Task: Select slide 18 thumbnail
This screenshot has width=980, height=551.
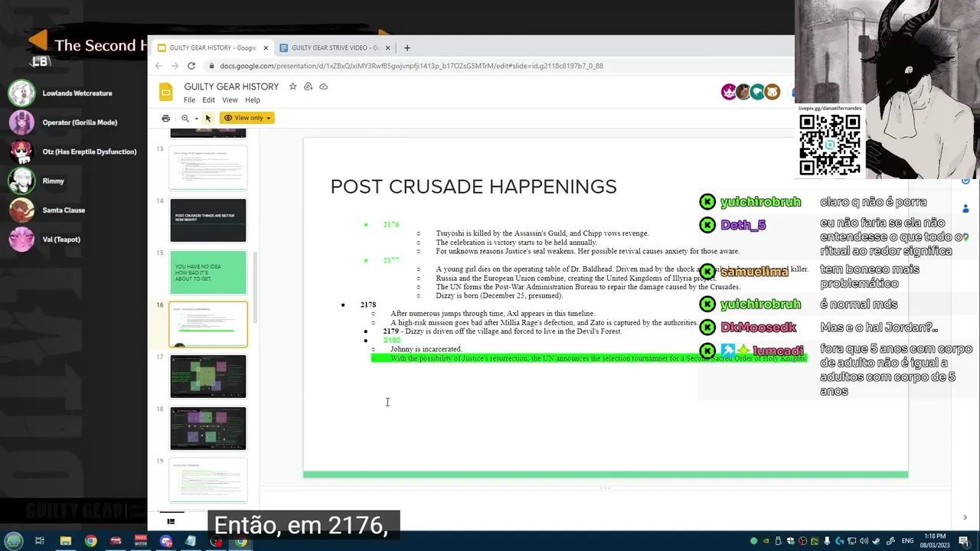Action: click(208, 428)
